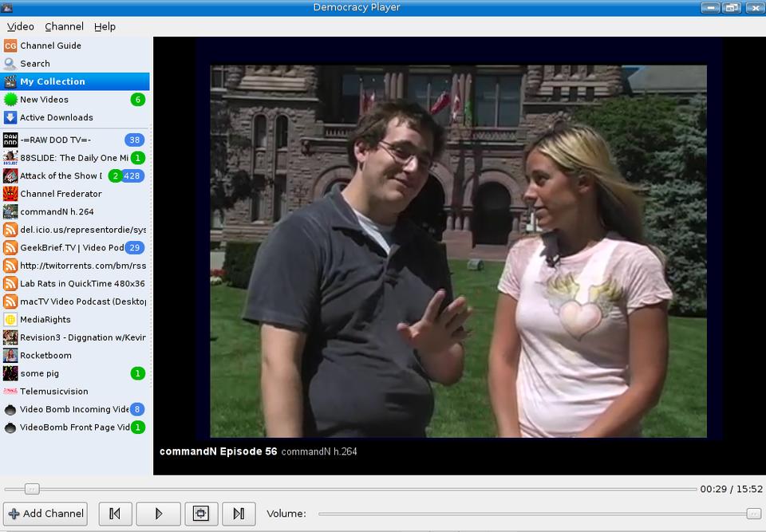Open the Video menu
This screenshot has height=532, width=766.
point(21,26)
